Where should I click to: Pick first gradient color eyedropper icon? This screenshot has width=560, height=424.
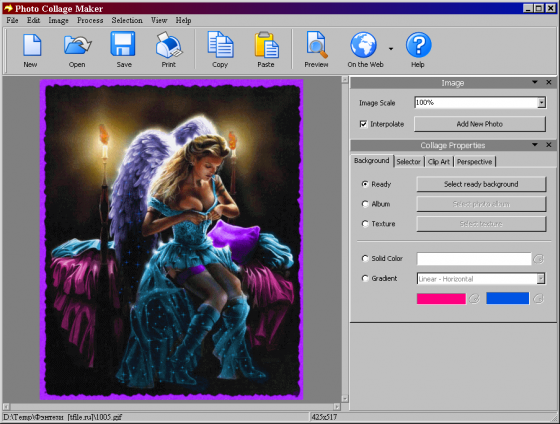(474, 298)
